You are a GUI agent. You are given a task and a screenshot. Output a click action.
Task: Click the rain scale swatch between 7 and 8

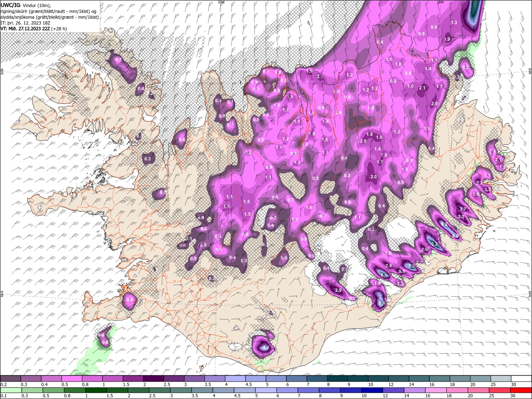308,390
